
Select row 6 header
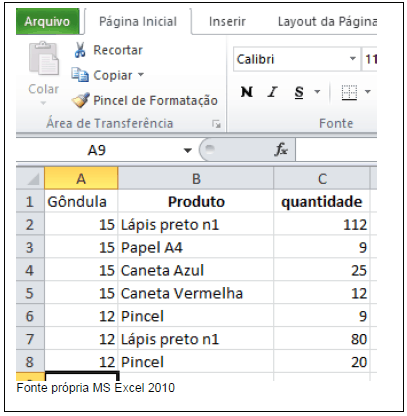pyautogui.click(x=30, y=316)
